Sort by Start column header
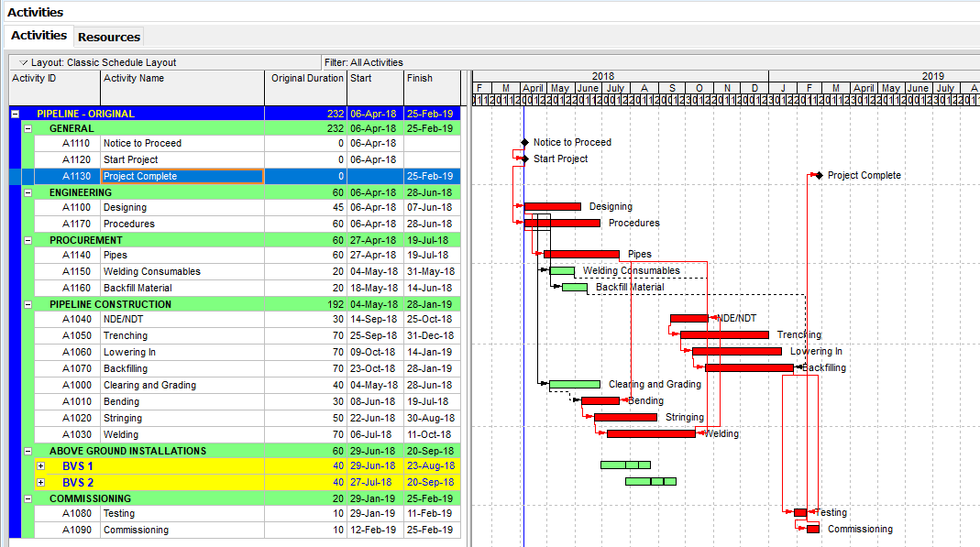Image resolution: width=980 pixels, height=547 pixels. pyautogui.click(x=375, y=87)
